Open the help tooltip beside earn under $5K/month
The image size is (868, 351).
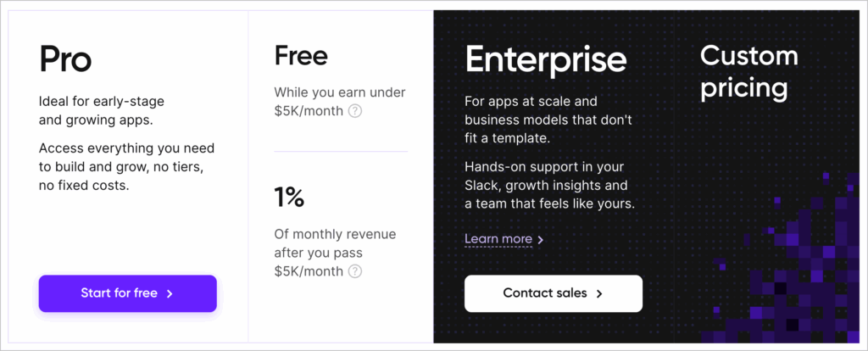(x=355, y=111)
